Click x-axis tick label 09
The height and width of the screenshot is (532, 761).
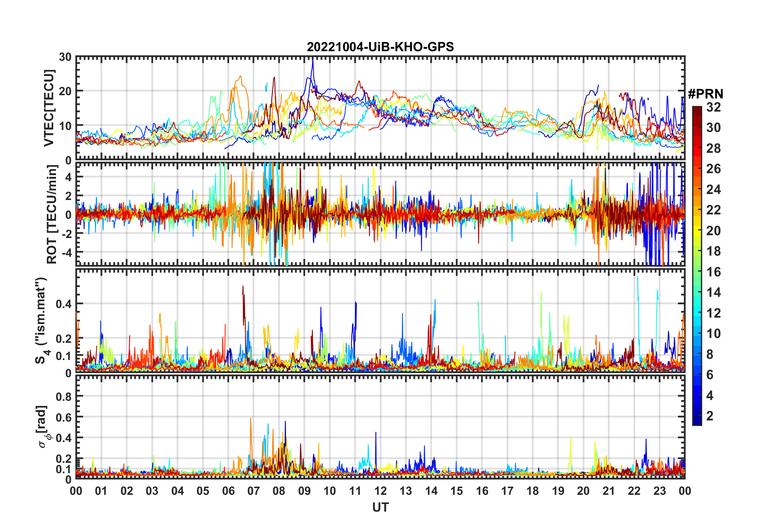point(304,491)
